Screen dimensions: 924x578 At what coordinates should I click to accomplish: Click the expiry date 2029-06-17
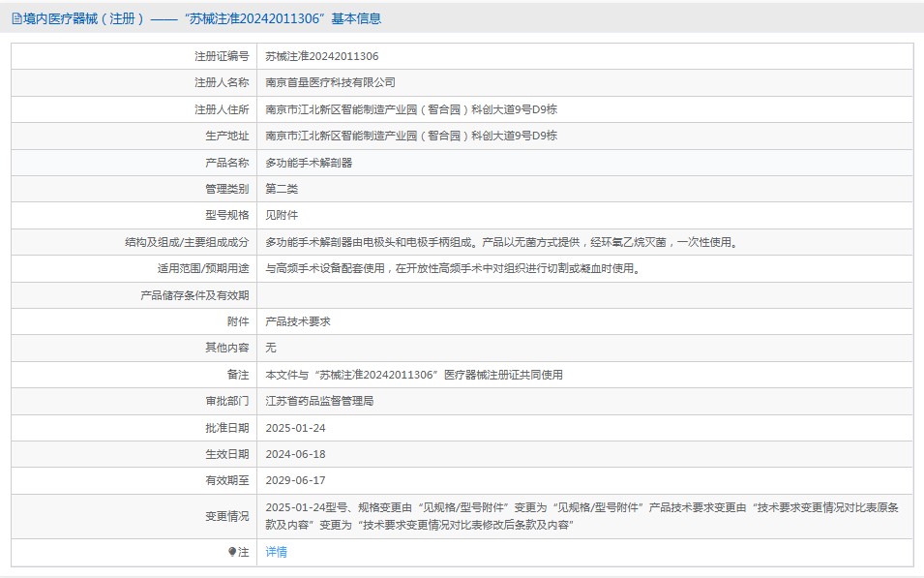pos(295,480)
